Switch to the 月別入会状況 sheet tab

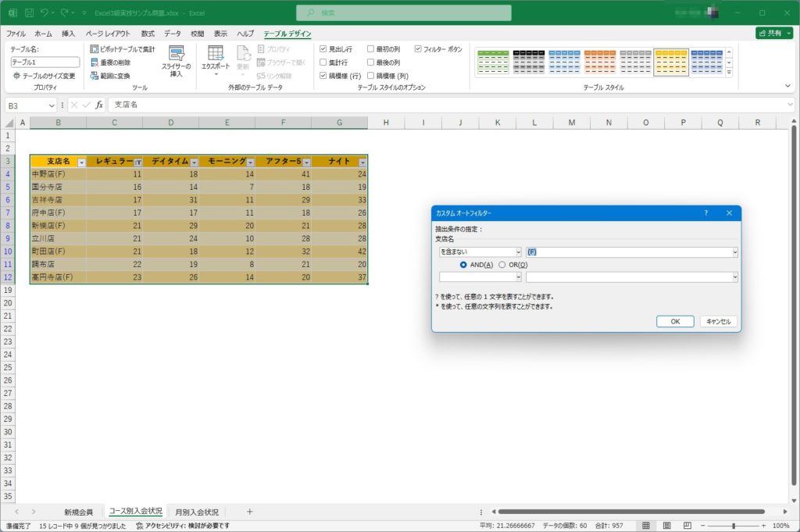coord(196,512)
